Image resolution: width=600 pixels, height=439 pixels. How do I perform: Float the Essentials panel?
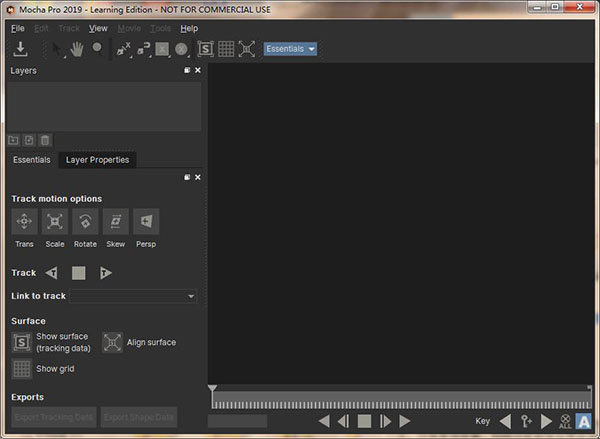pyautogui.click(x=187, y=177)
